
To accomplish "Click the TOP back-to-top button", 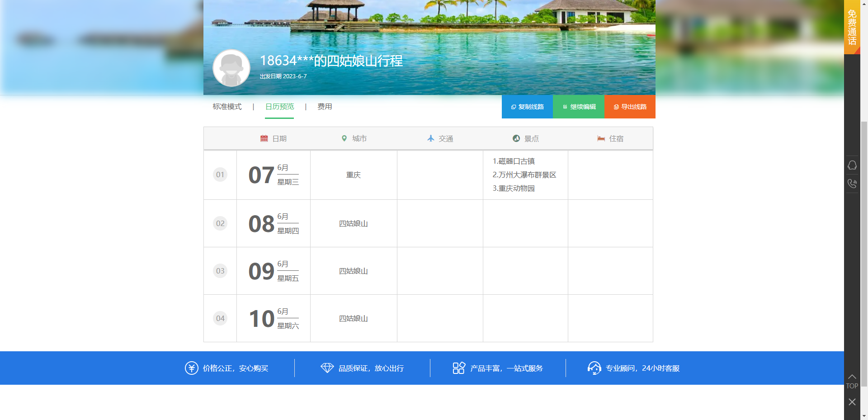I will 852,382.
